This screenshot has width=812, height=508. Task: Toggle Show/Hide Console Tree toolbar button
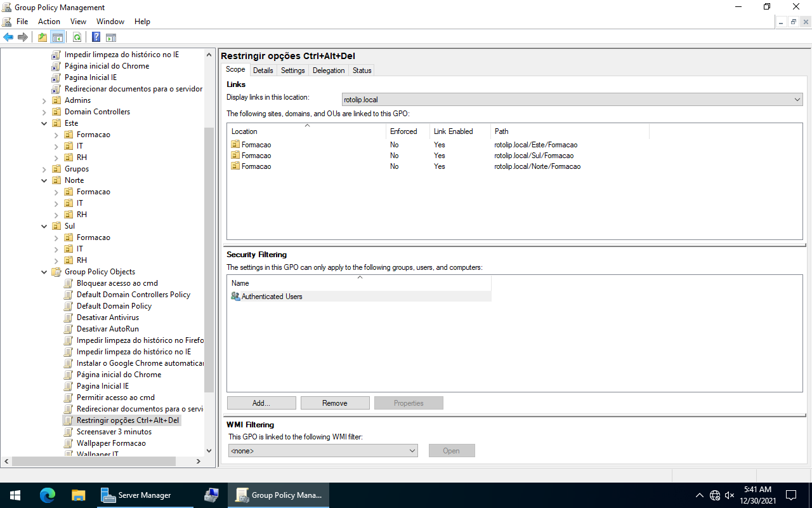tap(58, 37)
